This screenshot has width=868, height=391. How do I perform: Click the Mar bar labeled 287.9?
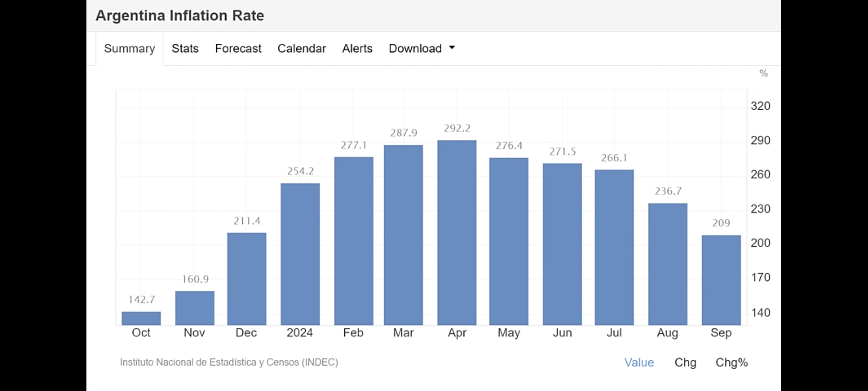coord(403,235)
